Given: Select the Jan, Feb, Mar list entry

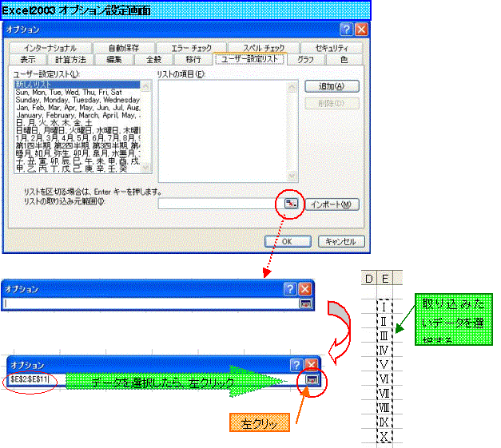Looking at the screenshot, I should [78, 108].
